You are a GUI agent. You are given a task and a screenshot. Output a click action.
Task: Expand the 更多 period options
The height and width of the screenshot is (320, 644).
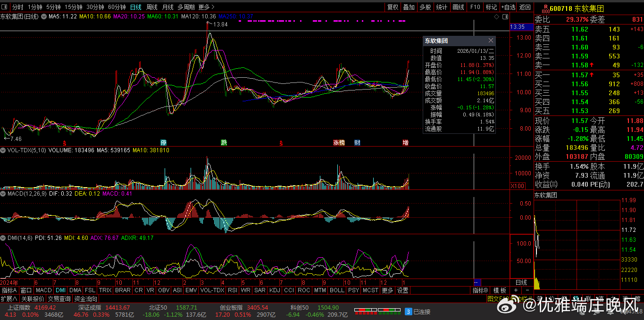pos(206,7)
